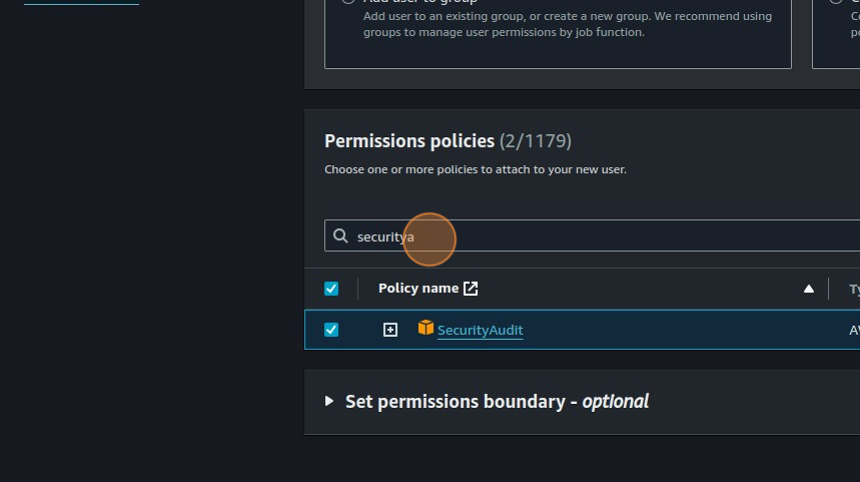This screenshot has width=860, height=482.
Task: Click the partially visible Type column header
Action: 854,289
